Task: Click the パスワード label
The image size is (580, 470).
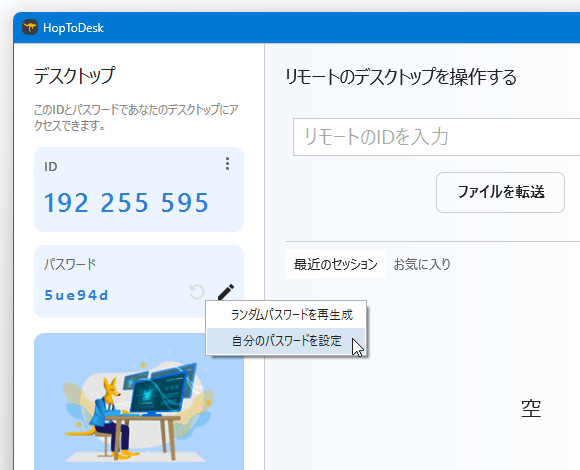Action: pyautogui.click(x=70, y=264)
